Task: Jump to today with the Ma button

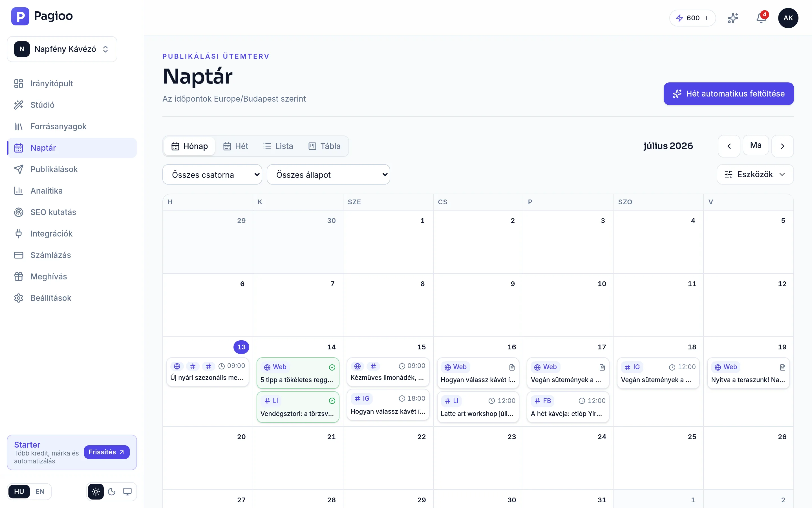Action: click(756, 145)
